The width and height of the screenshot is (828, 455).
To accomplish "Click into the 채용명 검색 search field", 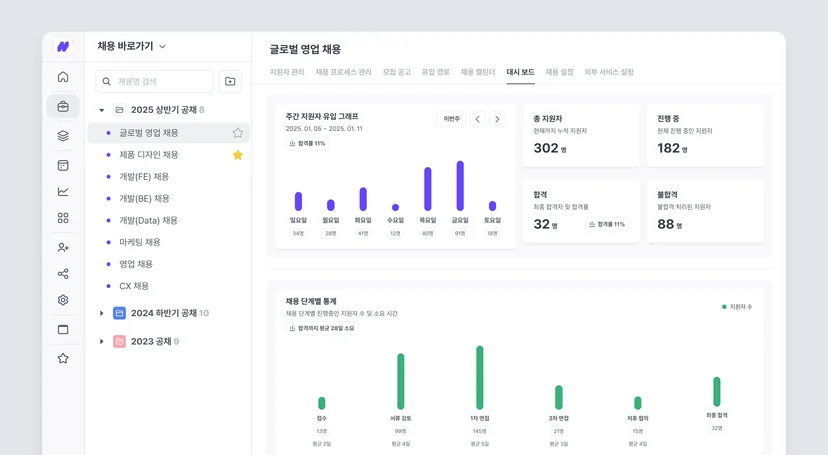I will (154, 81).
